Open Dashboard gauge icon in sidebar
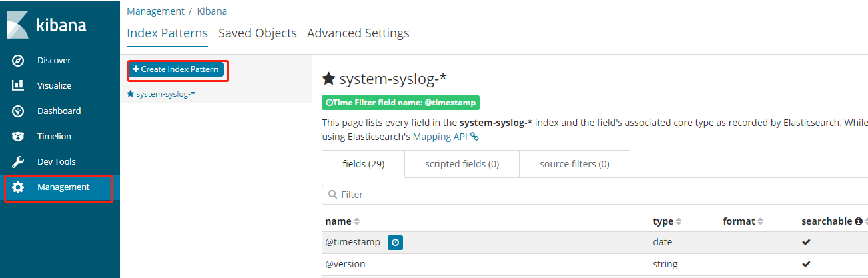Viewport: 868px width, 278px height. (18, 111)
